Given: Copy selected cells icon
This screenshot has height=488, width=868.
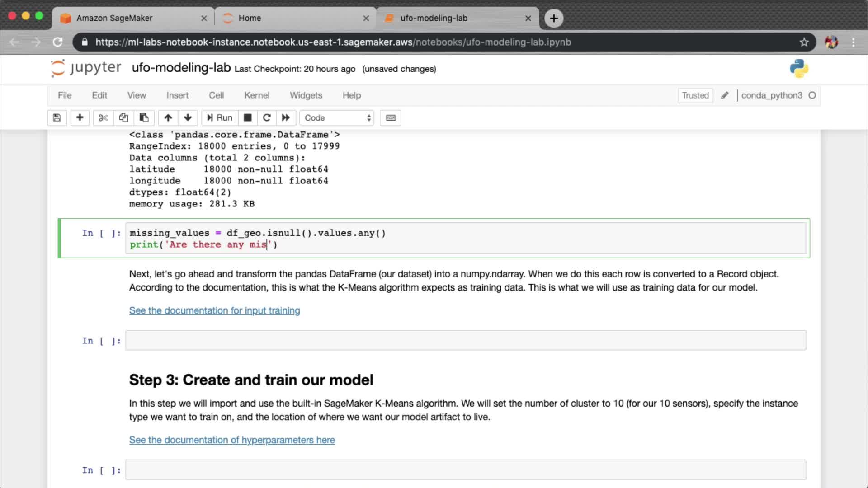Looking at the screenshot, I should coord(123,117).
